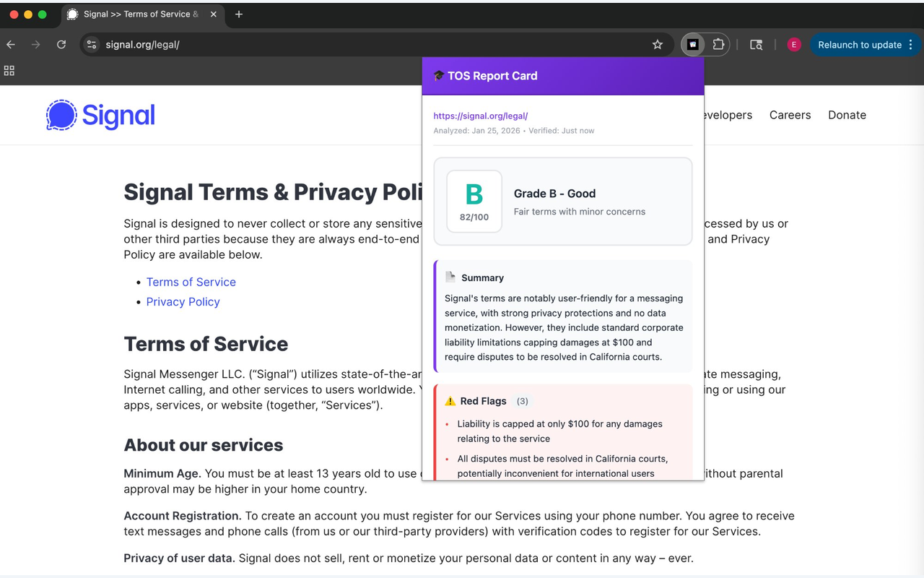The image size is (924, 578).
Task: Click Relaunch to update
Action: [860, 44]
